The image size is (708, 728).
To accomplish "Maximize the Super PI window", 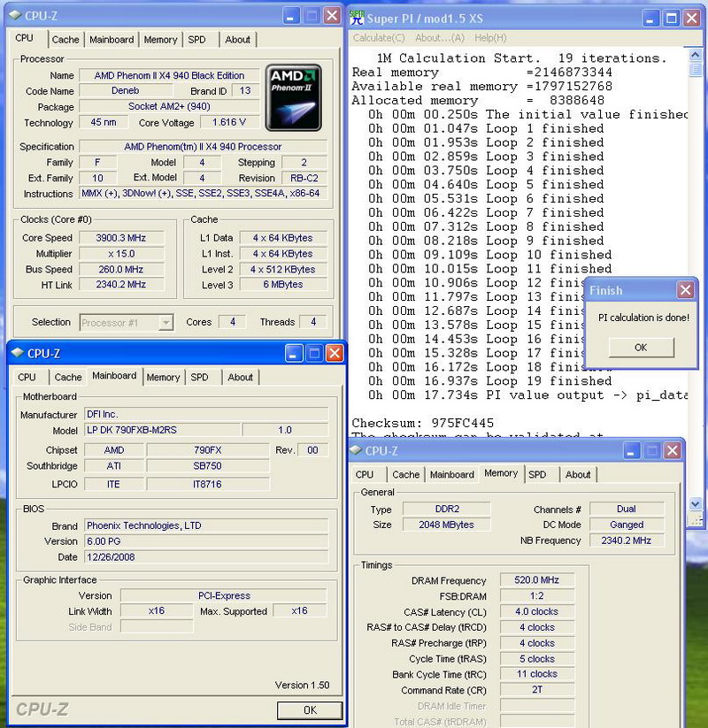I will coord(672,18).
